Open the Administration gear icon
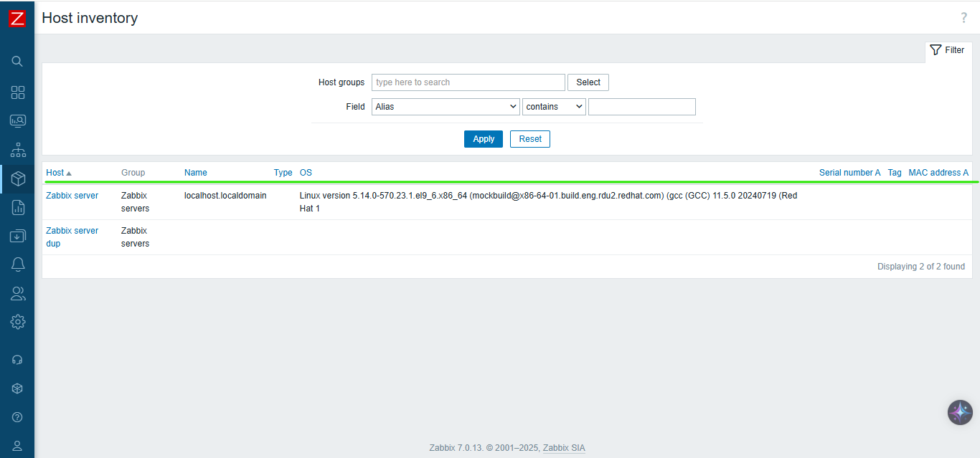 pyautogui.click(x=17, y=322)
